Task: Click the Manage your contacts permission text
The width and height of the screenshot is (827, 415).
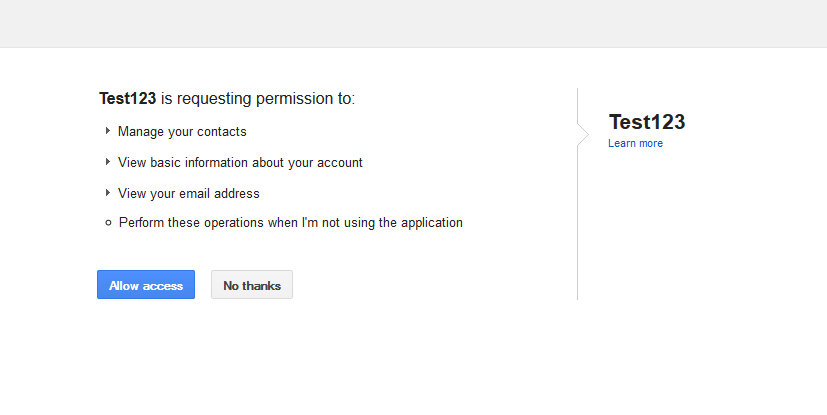Action: pos(182,132)
